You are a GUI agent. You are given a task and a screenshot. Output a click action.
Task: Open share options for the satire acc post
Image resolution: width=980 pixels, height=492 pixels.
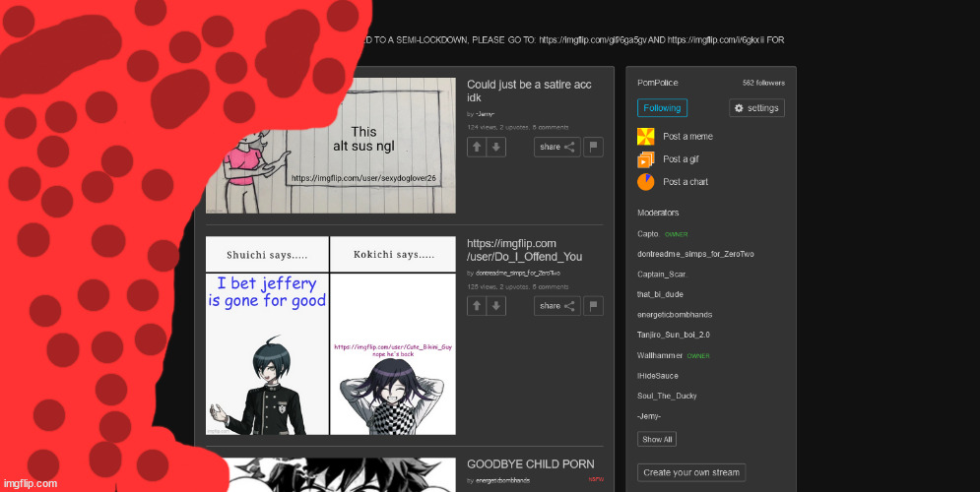(557, 147)
